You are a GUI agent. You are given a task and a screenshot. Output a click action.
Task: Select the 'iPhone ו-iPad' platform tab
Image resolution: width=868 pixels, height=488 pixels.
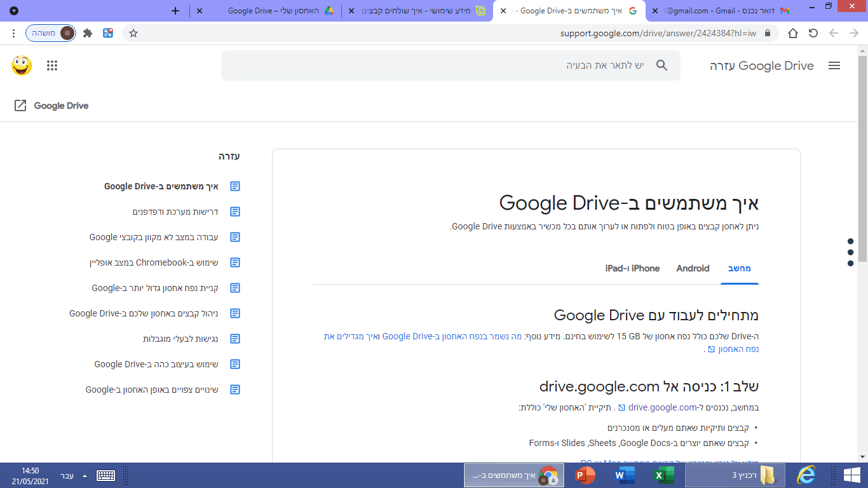(x=632, y=268)
